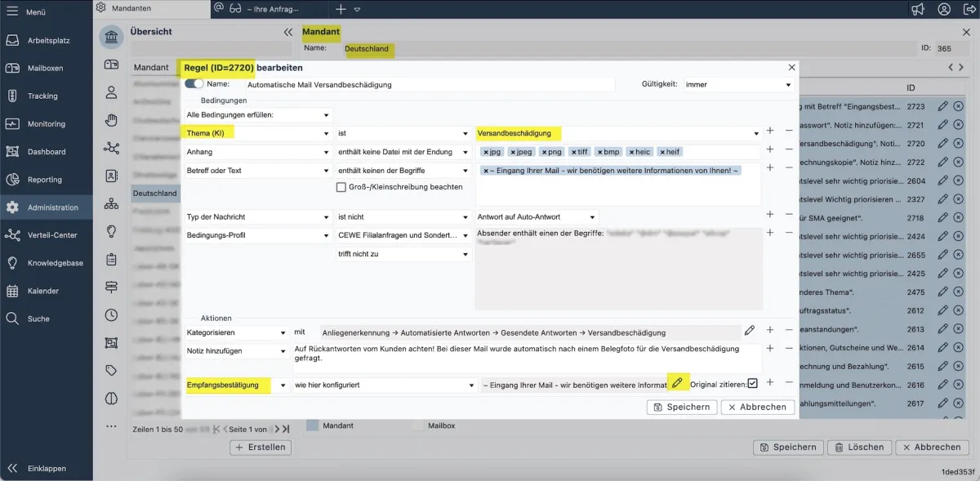Image resolution: width=980 pixels, height=481 pixels.
Task: Click the Administration gear icon
Action: 12,207
